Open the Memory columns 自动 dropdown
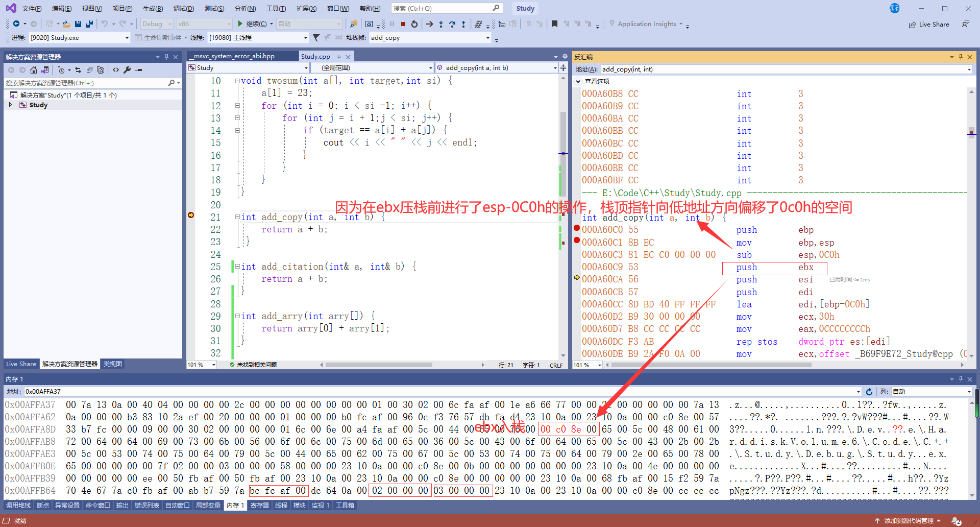980x527 pixels. [932, 392]
